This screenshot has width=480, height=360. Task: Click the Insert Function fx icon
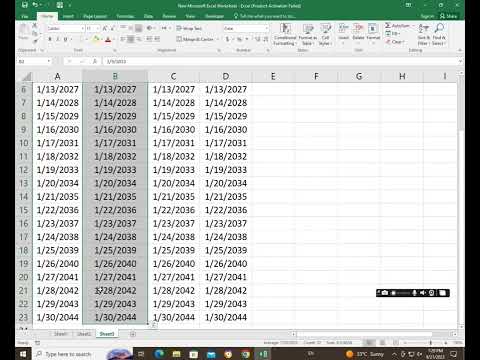point(95,61)
